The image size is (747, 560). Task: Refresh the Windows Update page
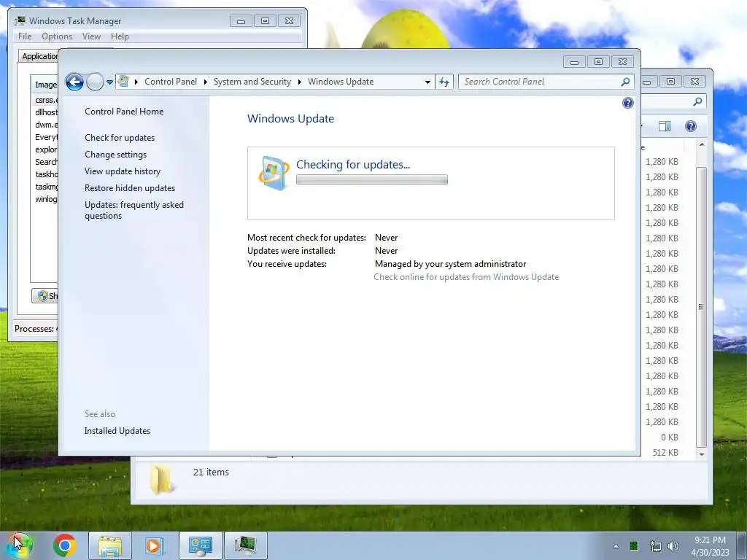pyautogui.click(x=444, y=82)
